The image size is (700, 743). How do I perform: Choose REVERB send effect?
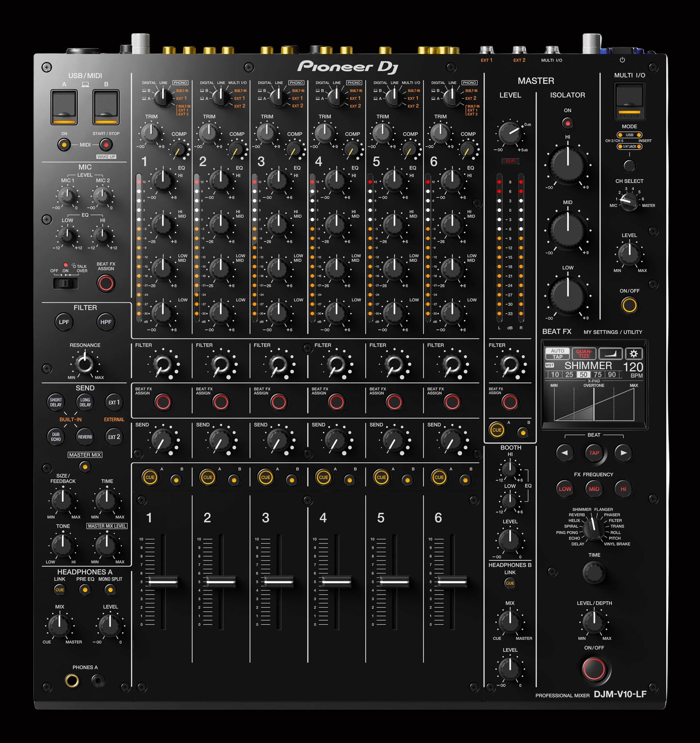[x=85, y=437]
